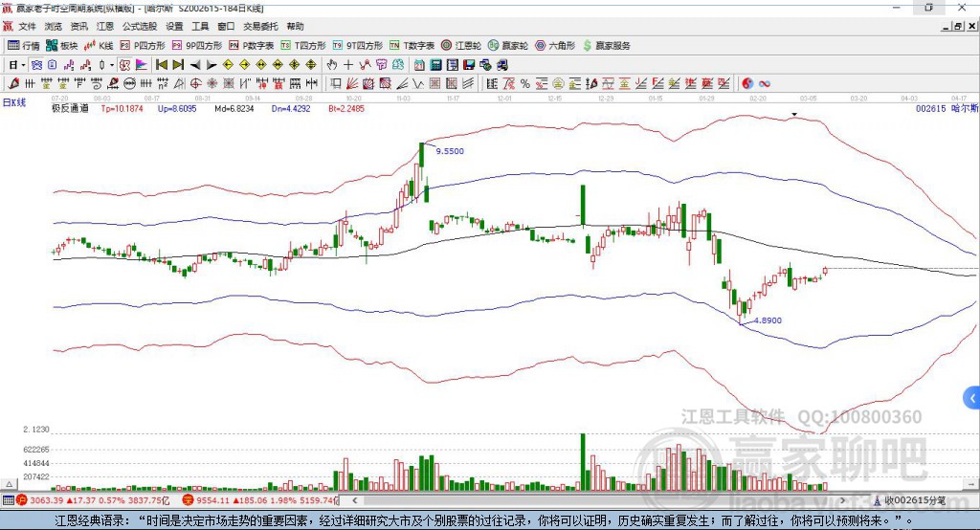Click the magenta triangle chart icon
Screen dimensions: 980x530
tap(142, 65)
